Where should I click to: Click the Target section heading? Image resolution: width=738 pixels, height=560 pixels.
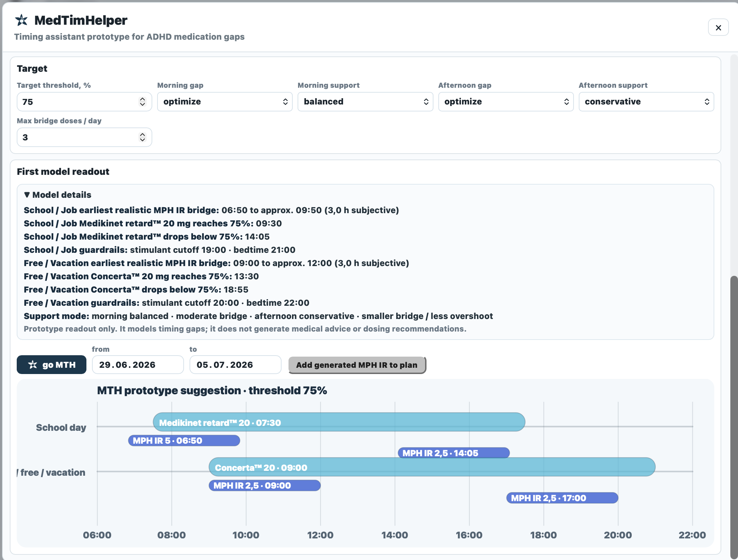click(32, 69)
